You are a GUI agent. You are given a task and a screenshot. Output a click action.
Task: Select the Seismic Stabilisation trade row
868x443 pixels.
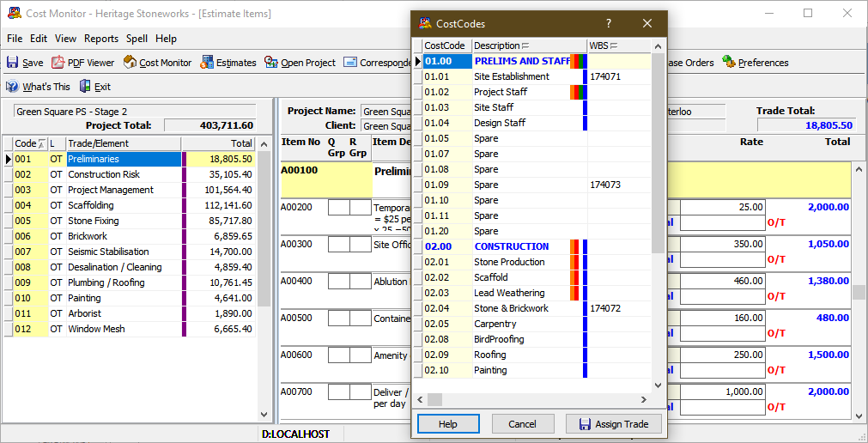130,252
